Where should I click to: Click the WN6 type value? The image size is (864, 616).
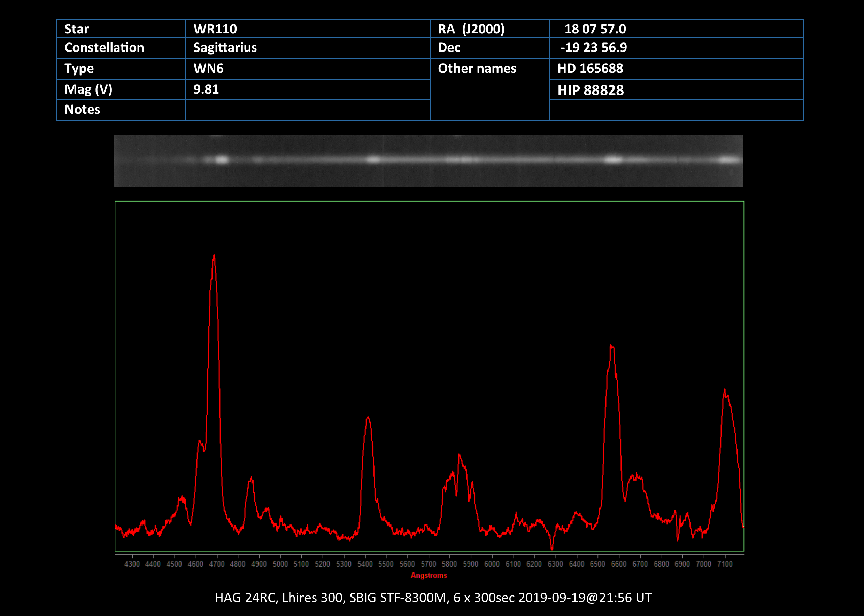(x=208, y=68)
